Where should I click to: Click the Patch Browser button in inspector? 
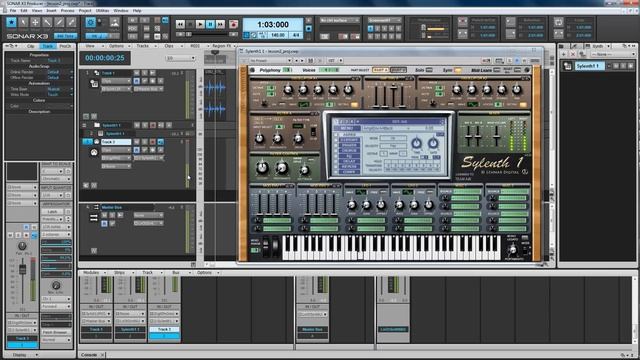pos(56,332)
